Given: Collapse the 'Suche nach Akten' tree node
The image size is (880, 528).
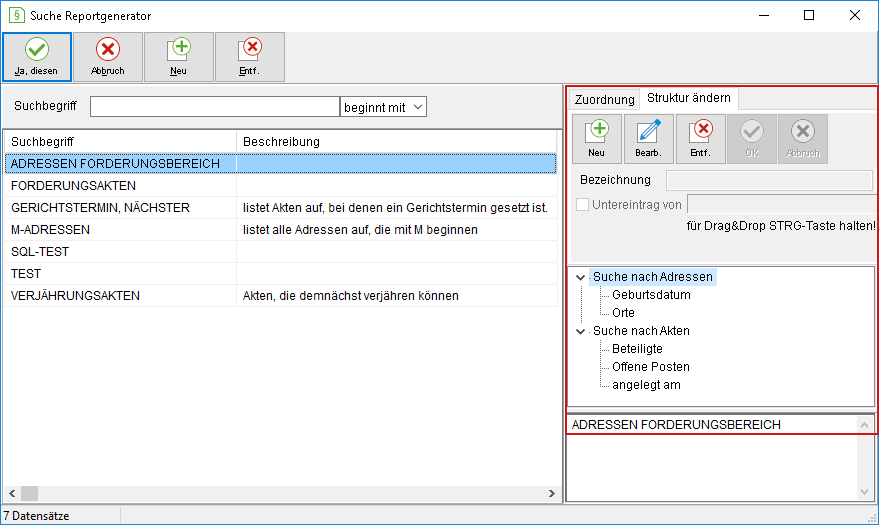Looking at the screenshot, I should (x=580, y=331).
